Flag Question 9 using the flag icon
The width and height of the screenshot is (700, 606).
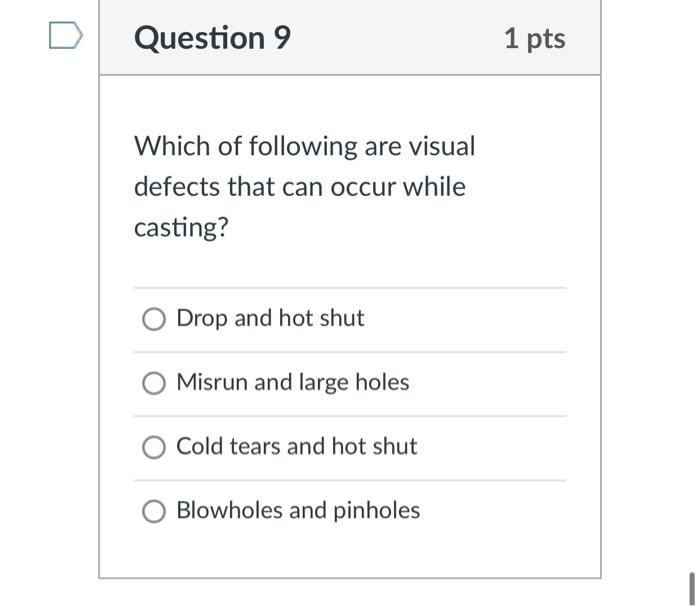[x=65, y=38]
